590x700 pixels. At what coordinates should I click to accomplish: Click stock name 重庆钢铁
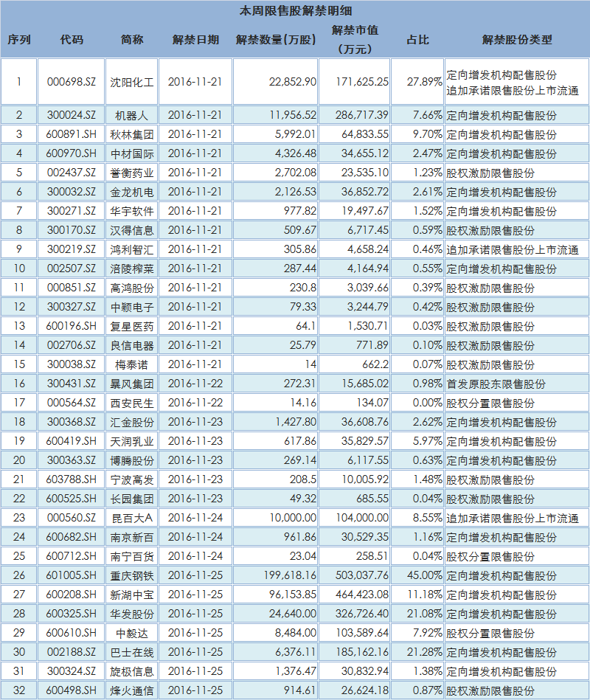coord(132,576)
